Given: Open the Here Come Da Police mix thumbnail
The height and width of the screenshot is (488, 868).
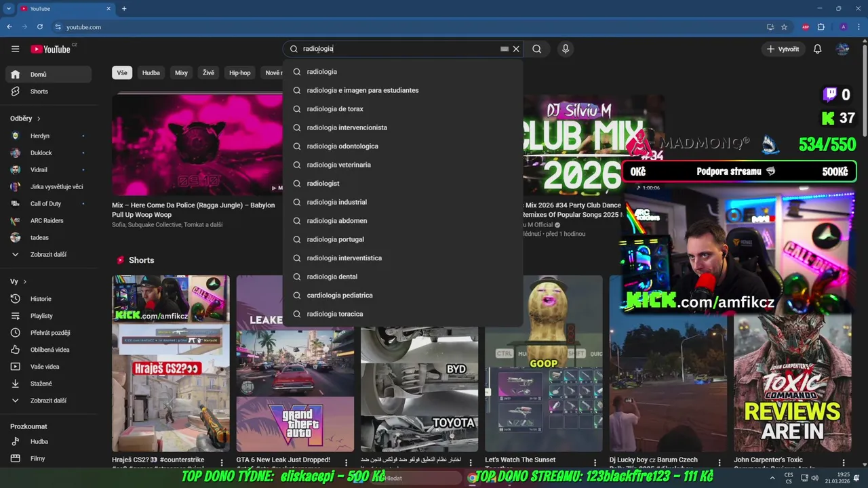Looking at the screenshot, I should [197, 144].
